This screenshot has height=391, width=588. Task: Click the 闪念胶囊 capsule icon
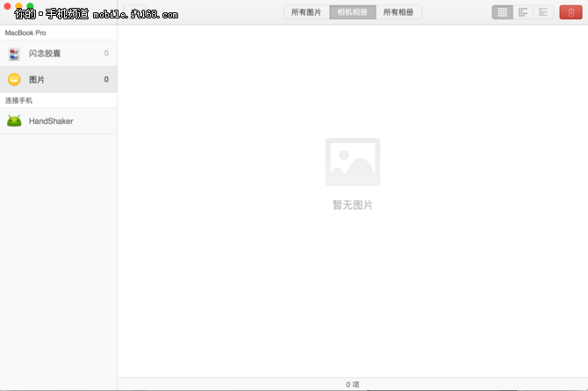point(14,54)
